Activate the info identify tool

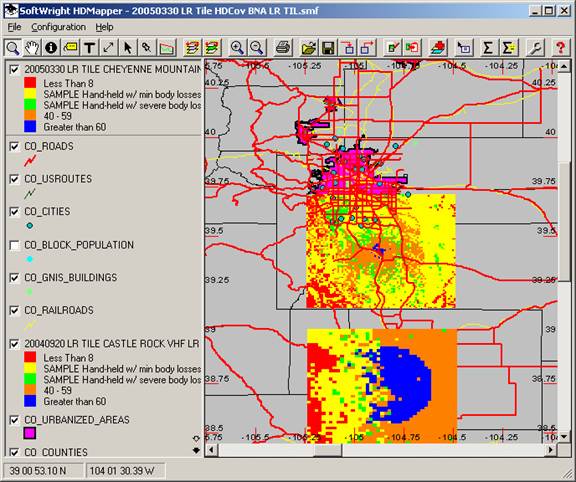coord(51,48)
